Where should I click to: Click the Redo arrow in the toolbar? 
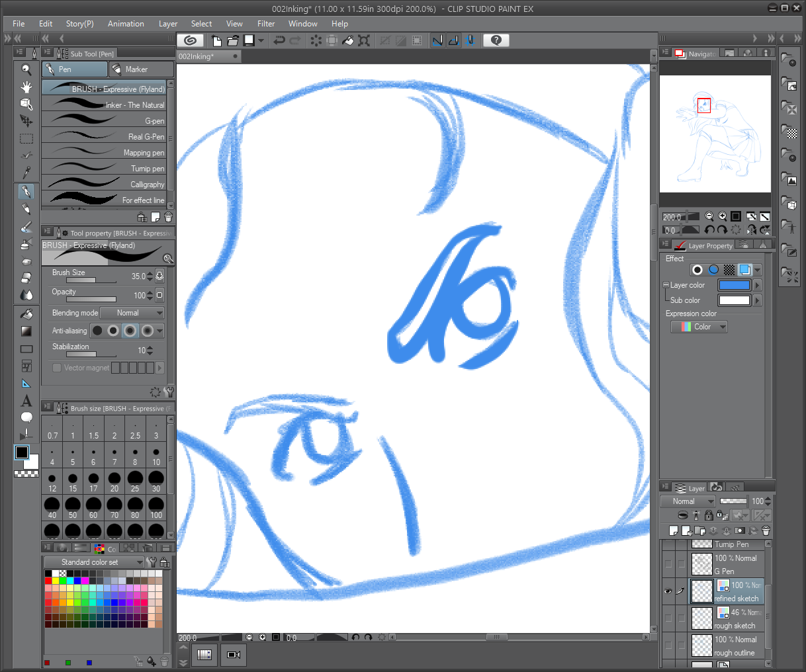(x=295, y=40)
